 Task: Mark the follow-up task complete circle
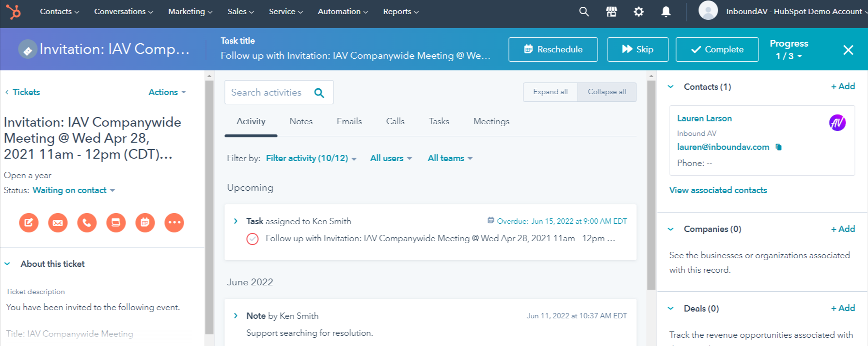(253, 239)
